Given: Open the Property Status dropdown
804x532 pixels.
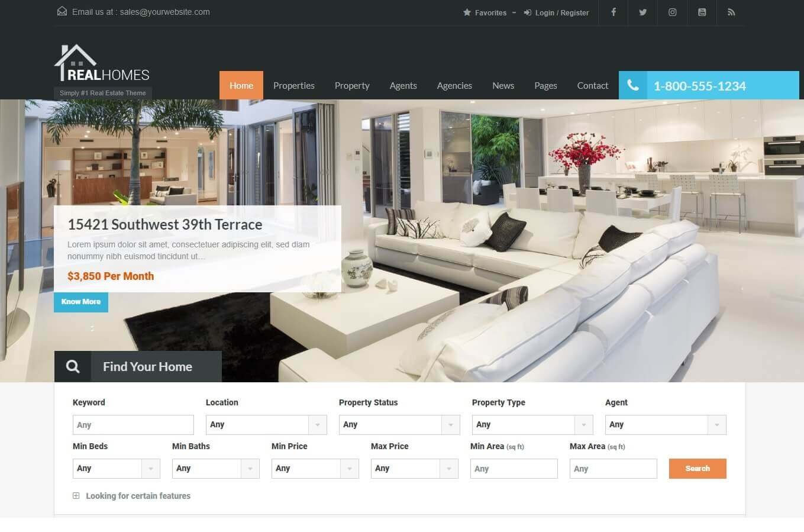Looking at the screenshot, I should pyautogui.click(x=399, y=425).
